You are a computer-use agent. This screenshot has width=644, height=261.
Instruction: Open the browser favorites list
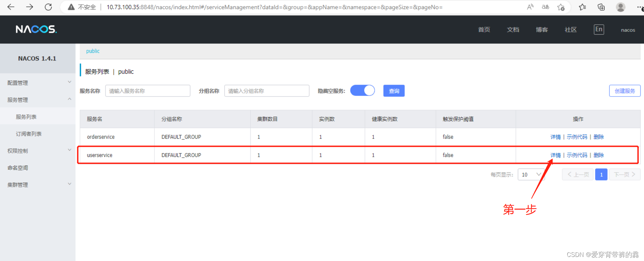(582, 7)
